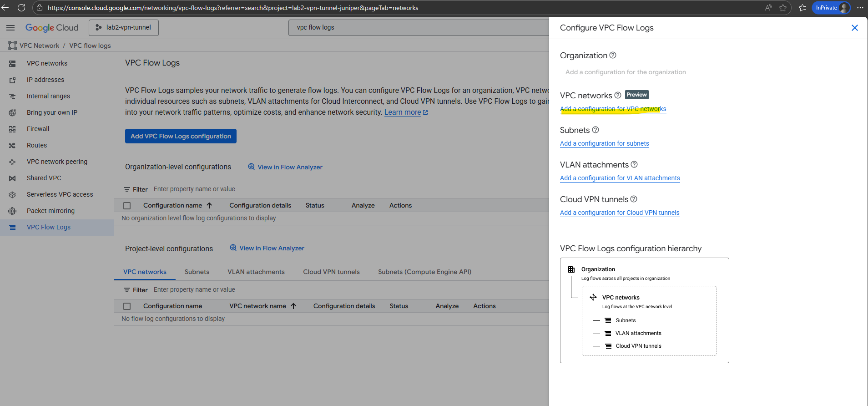868x406 pixels.
Task: Open IP addresses in the sidebar
Action: click(x=45, y=80)
